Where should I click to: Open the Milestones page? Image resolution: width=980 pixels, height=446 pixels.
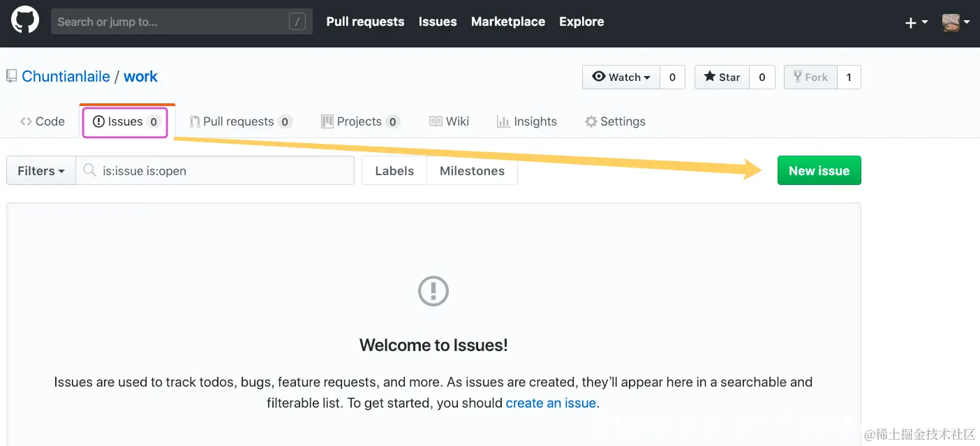coord(472,171)
